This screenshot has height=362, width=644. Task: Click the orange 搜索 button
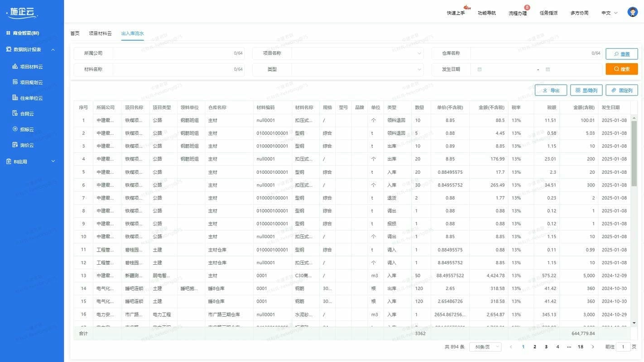pos(621,69)
